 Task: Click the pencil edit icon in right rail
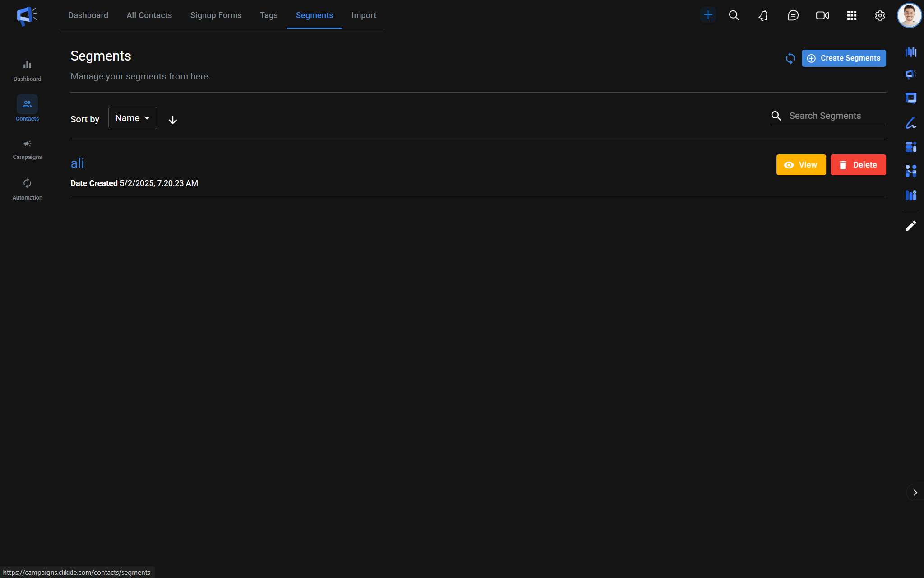910,226
